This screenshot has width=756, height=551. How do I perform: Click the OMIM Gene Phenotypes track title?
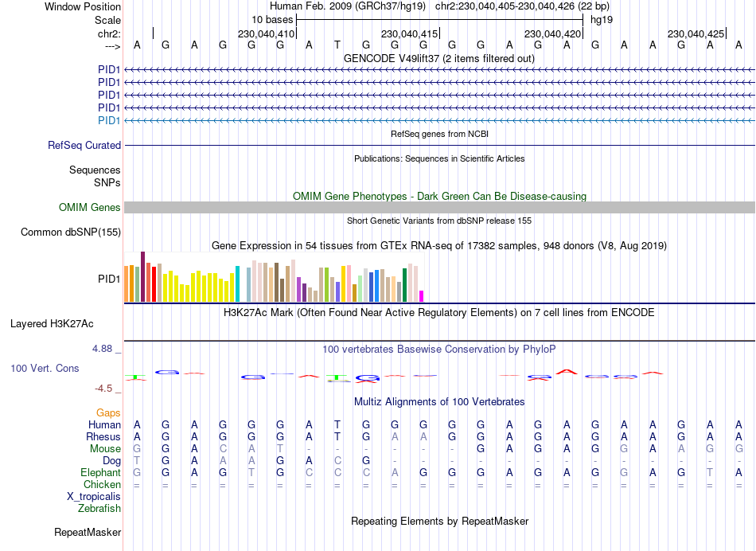point(439,197)
